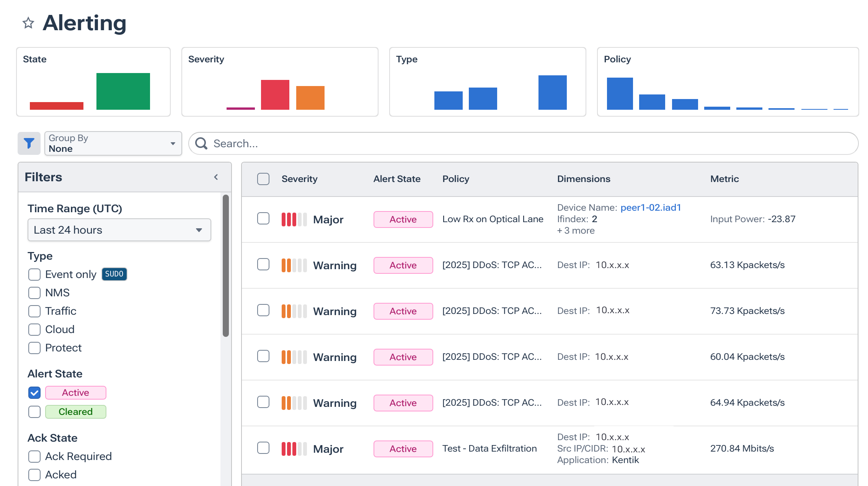Viewport: 868px width, 486px height.
Task: Click the Major severity icon on the Data Exfiltration row
Action: pos(294,449)
